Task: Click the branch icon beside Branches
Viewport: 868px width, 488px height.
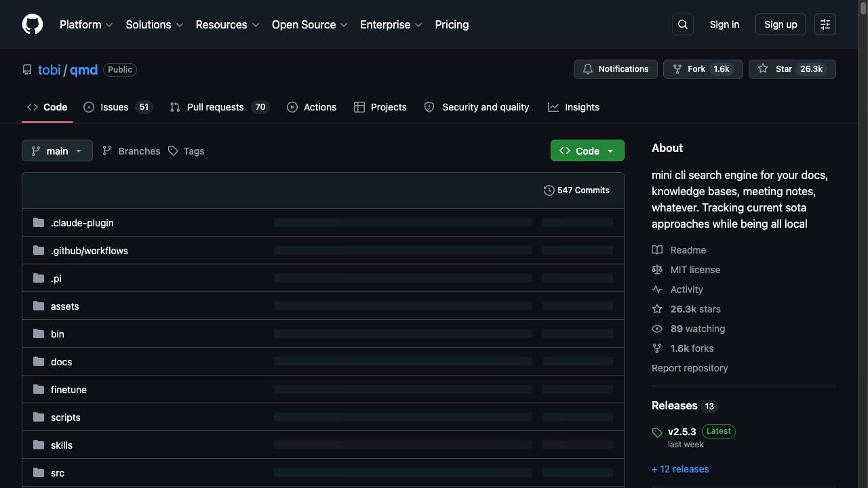Action: (x=107, y=151)
